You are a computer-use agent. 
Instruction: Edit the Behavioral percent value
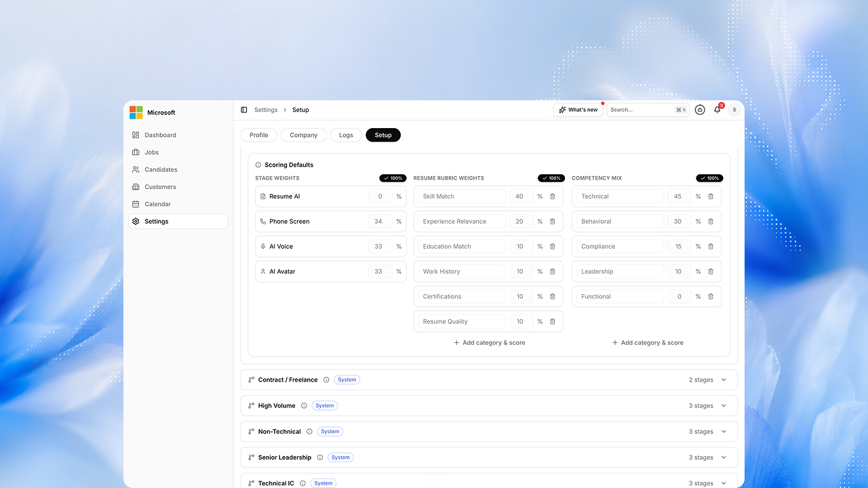(679, 222)
